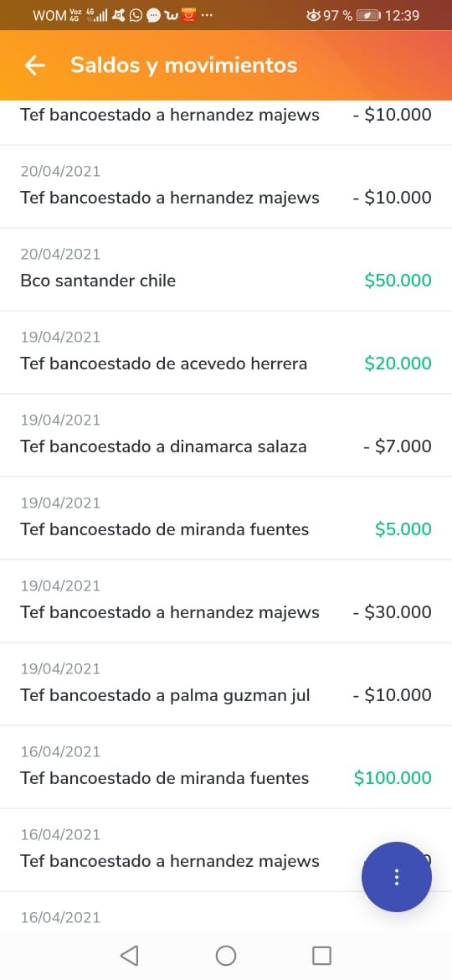This screenshot has width=452, height=980.
Task: Select the Saldos y movimientos title
Action: tap(183, 65)
